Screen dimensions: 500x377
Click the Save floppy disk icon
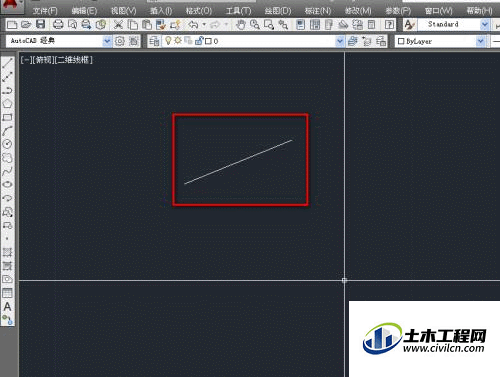coord(41,24)
